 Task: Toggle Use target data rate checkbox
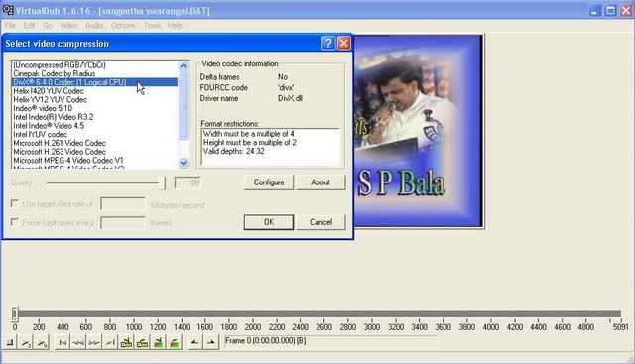point(15,203)
